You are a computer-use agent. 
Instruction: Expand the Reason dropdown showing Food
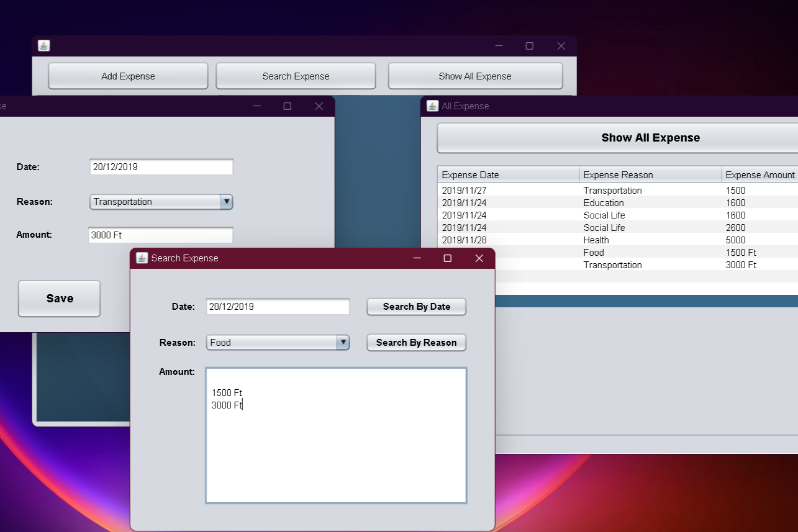pos(343,343)
